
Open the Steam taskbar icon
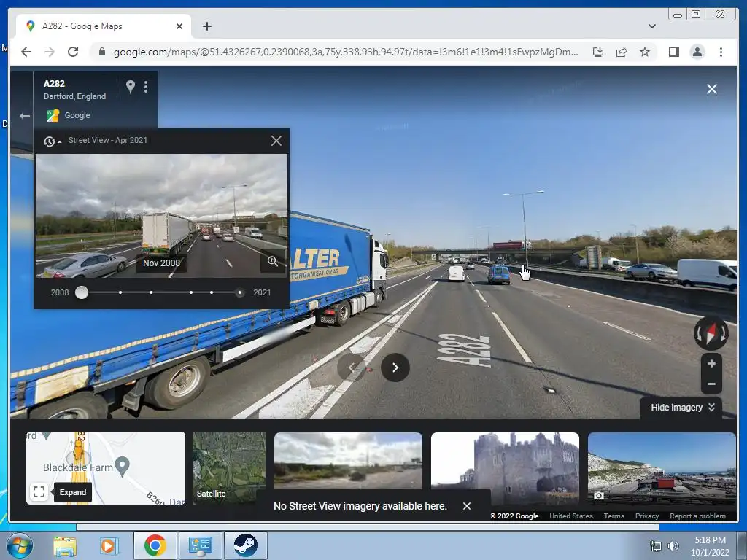[246, 545]
